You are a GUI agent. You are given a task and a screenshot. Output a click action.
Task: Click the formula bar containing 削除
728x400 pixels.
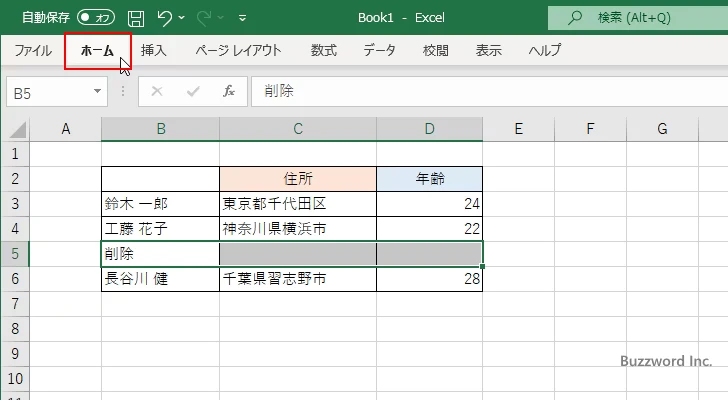coord(490,92)
